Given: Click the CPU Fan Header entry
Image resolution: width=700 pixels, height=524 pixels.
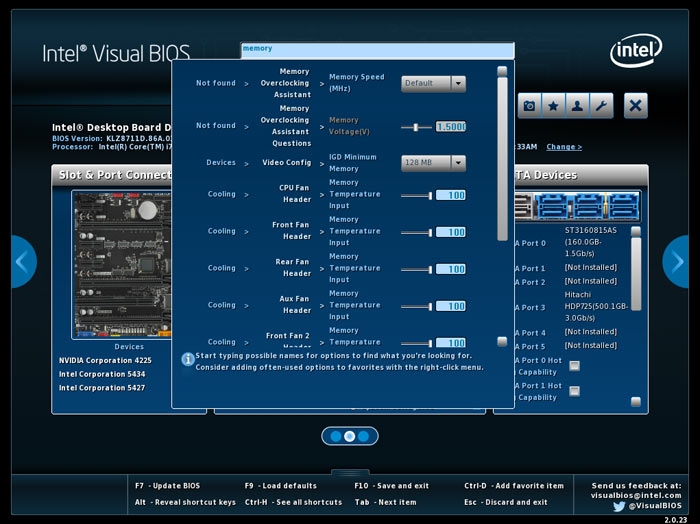Looking at the screenshot, I should click(x=295, y=194).
